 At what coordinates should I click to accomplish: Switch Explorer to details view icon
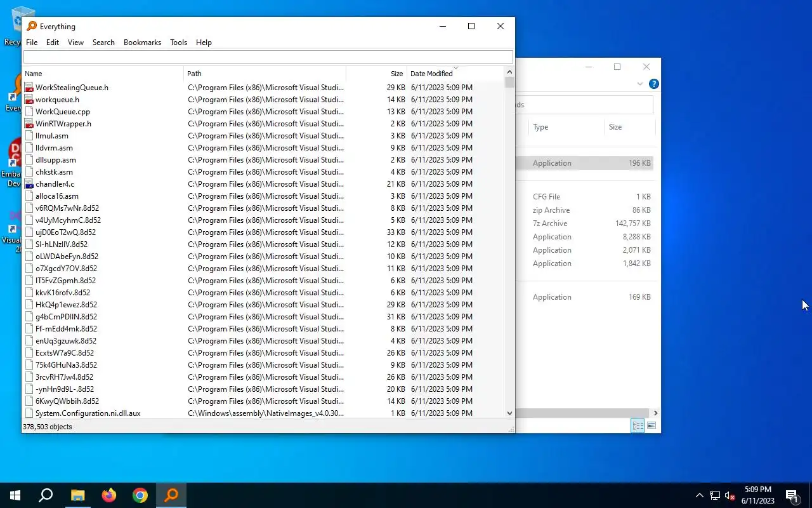click(x=638, y=426)
